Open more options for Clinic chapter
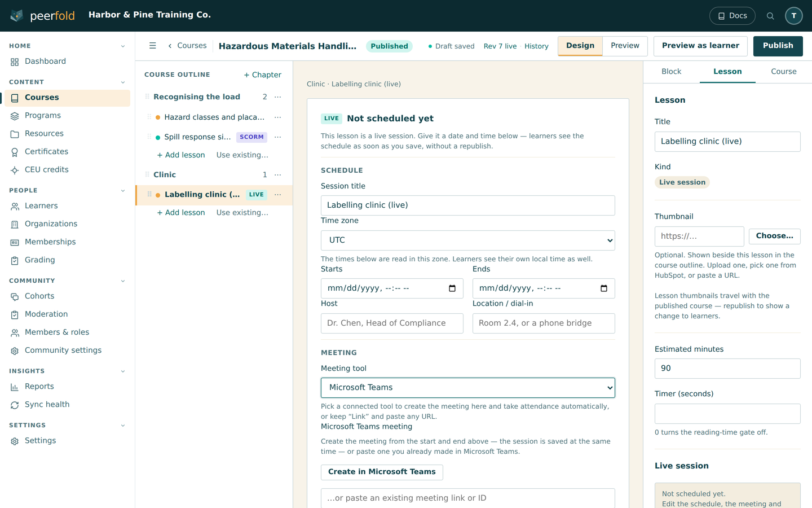Screen dimensions: 812x508 (278, 175)
